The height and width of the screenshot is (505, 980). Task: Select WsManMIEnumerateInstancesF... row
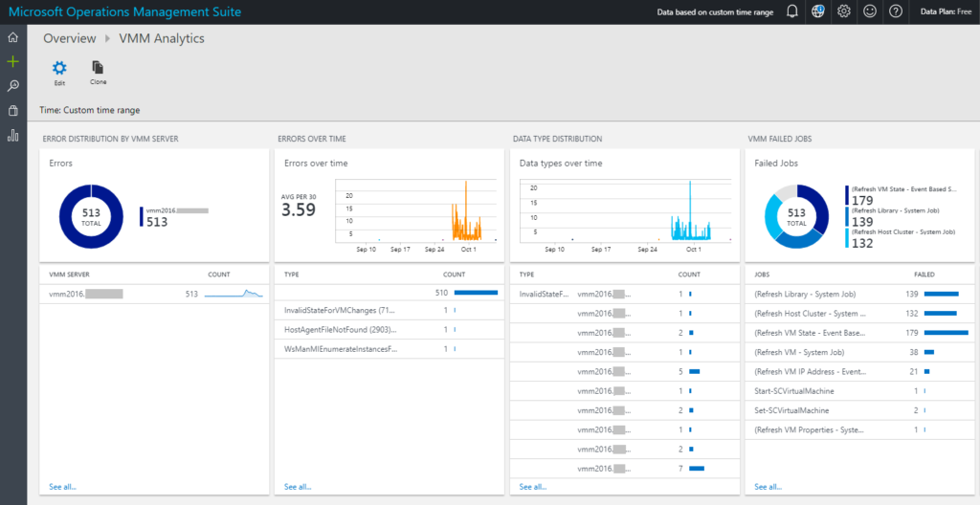click(390, 349)
